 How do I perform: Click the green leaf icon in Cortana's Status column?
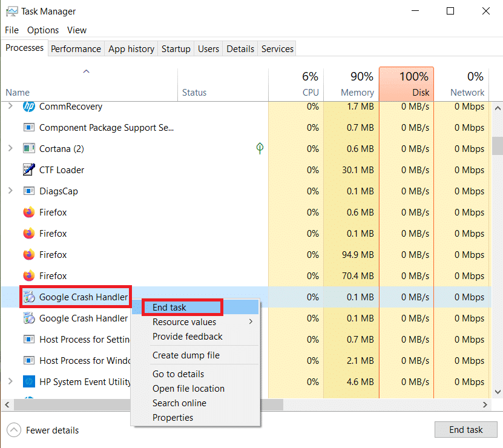(x=260, y=148)
